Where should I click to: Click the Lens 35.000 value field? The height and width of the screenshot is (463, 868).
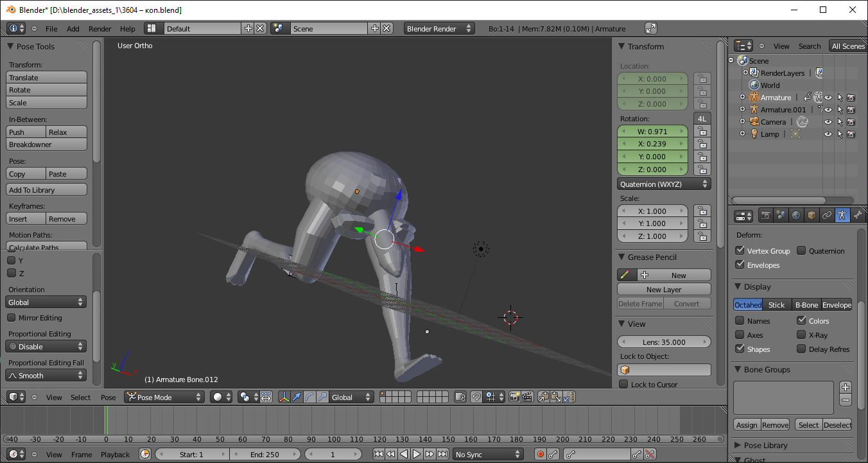(664, 342)
